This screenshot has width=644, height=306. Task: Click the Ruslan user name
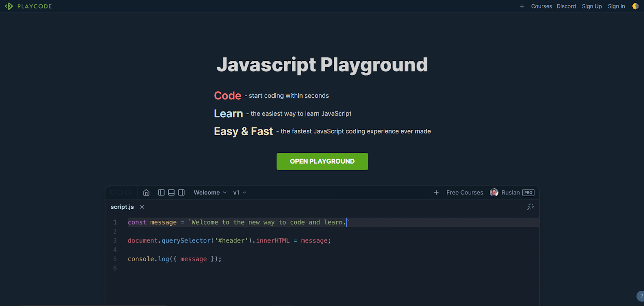coord(510,193)
